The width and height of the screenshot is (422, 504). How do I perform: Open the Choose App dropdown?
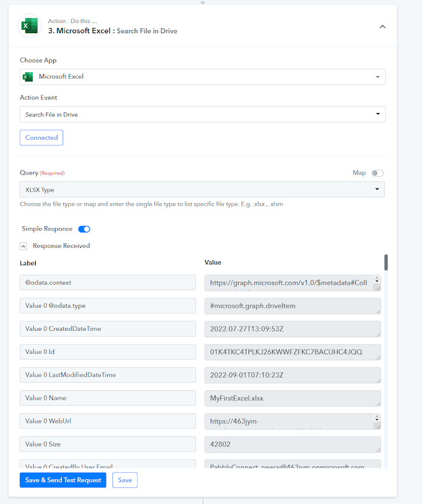coord(202,77)
